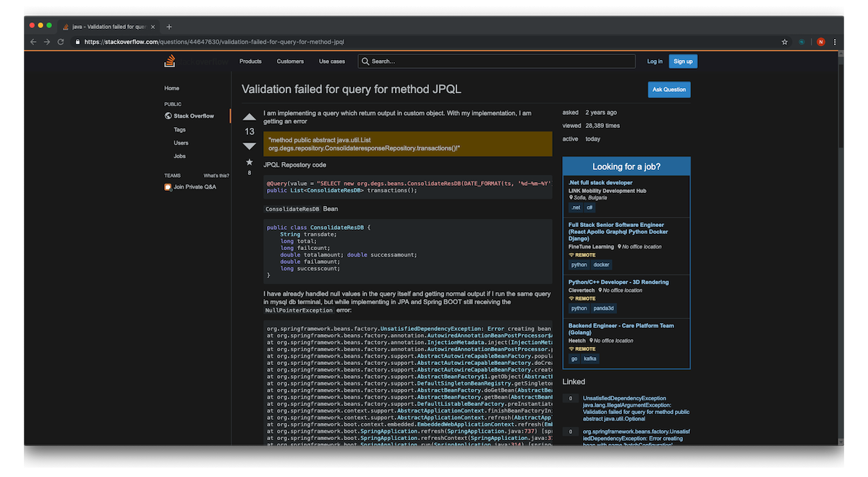The image size is (868, 477).
Task: Click the 28,389 times viewed text
Action: (603, 126)
